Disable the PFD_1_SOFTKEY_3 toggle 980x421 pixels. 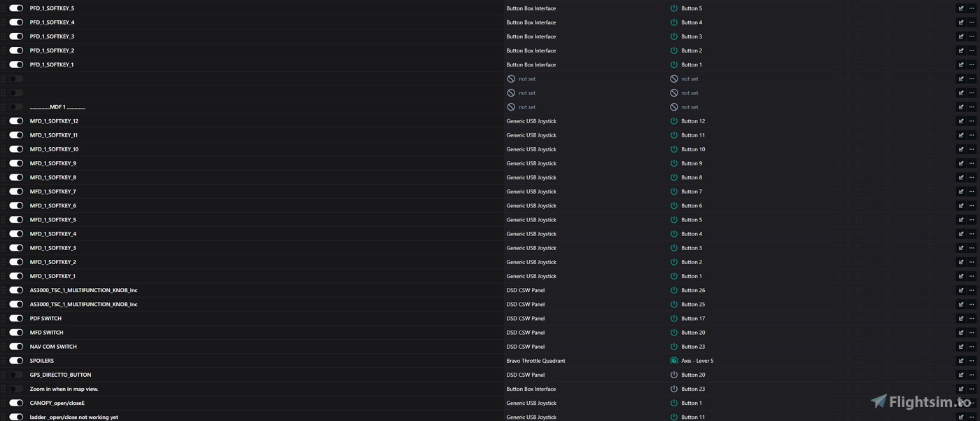coord(16,36)
